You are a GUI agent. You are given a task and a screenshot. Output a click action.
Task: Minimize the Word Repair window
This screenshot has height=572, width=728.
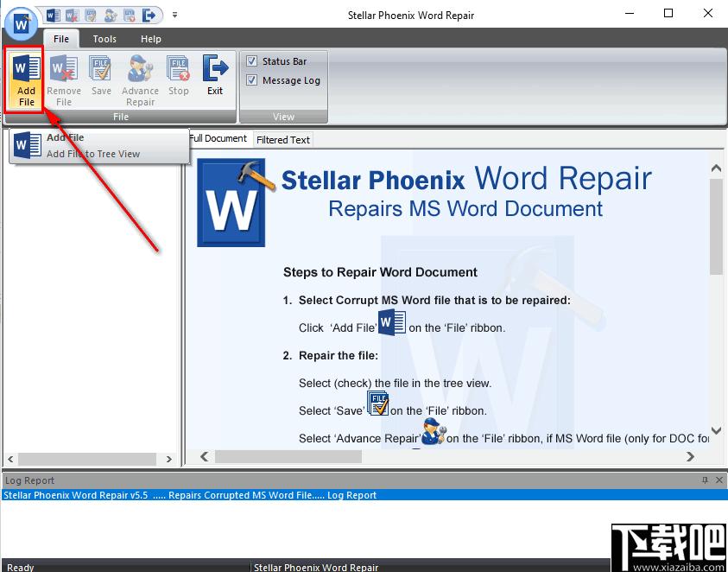(x=629, y=14)
